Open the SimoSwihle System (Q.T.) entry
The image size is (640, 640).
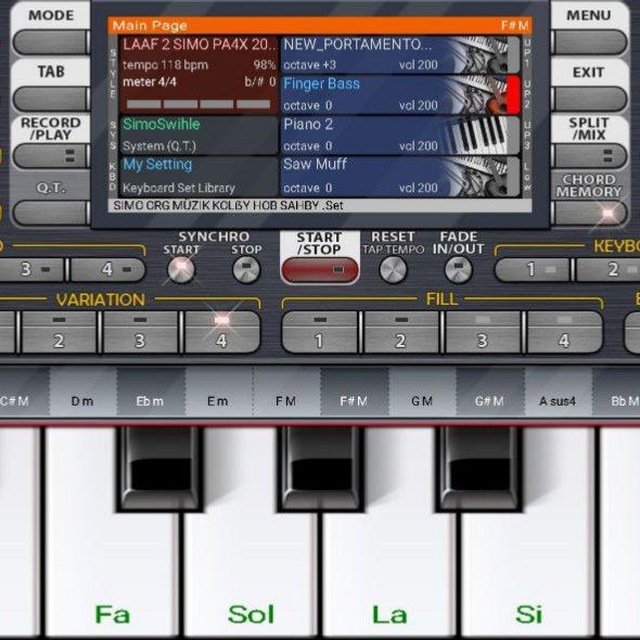(x=198, y=135)
